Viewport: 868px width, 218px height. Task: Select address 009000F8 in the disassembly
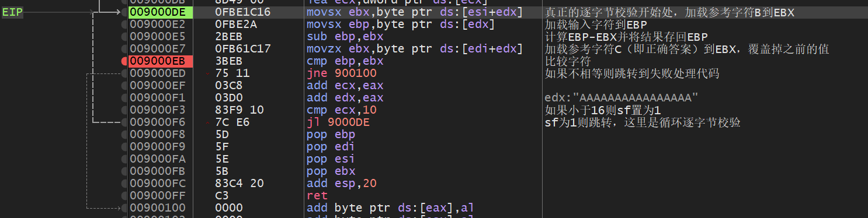click(157, 134)
